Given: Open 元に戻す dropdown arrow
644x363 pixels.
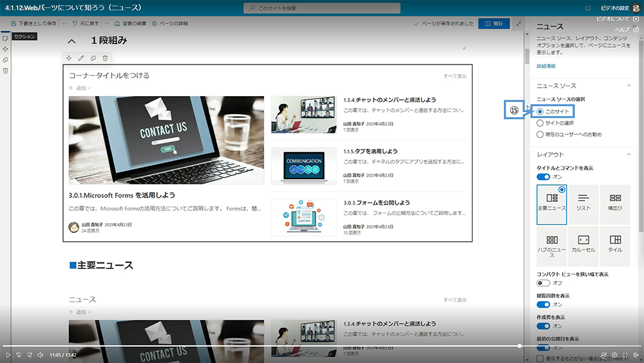Looking at the screenshot, I should point(107,23).
